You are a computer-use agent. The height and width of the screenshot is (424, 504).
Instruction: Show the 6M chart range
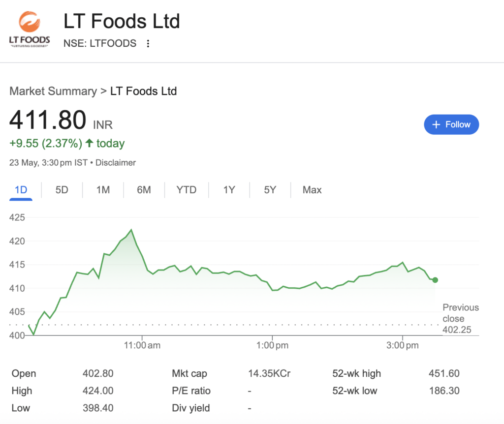click(x=144, y=190)
